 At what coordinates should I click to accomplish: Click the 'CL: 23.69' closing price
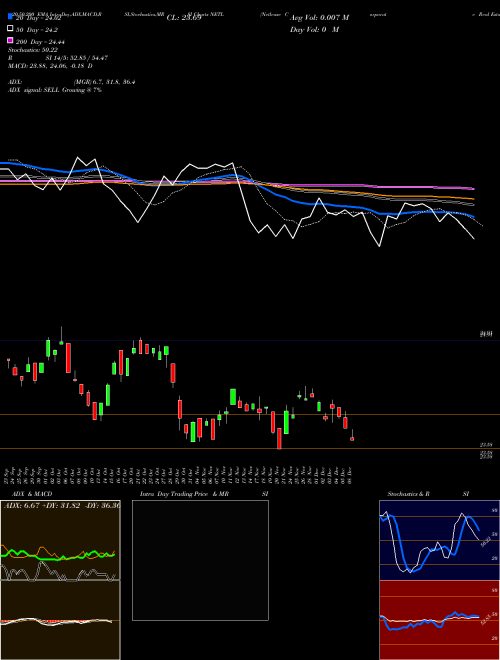coord(184,18)
